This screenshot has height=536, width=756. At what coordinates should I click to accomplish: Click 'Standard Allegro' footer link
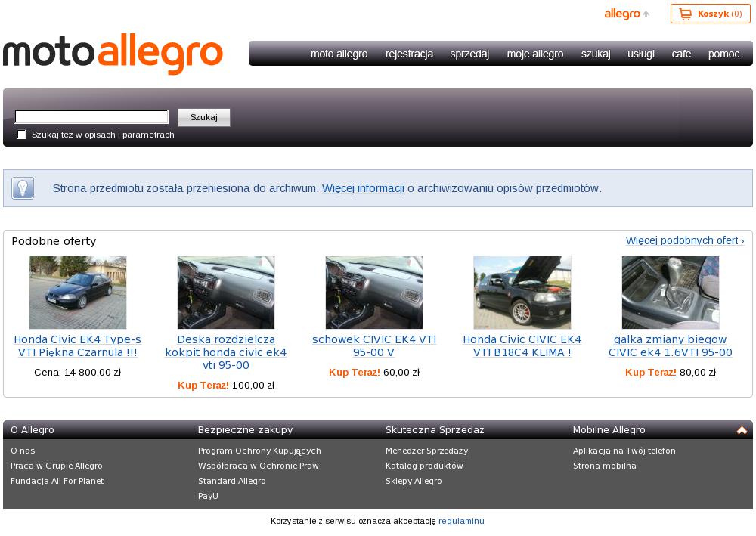coord(232,481)
